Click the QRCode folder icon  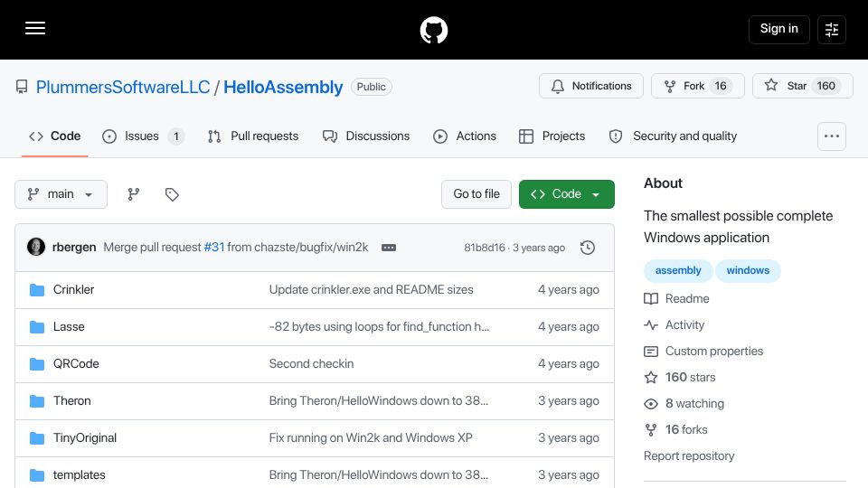pos(37,364)
